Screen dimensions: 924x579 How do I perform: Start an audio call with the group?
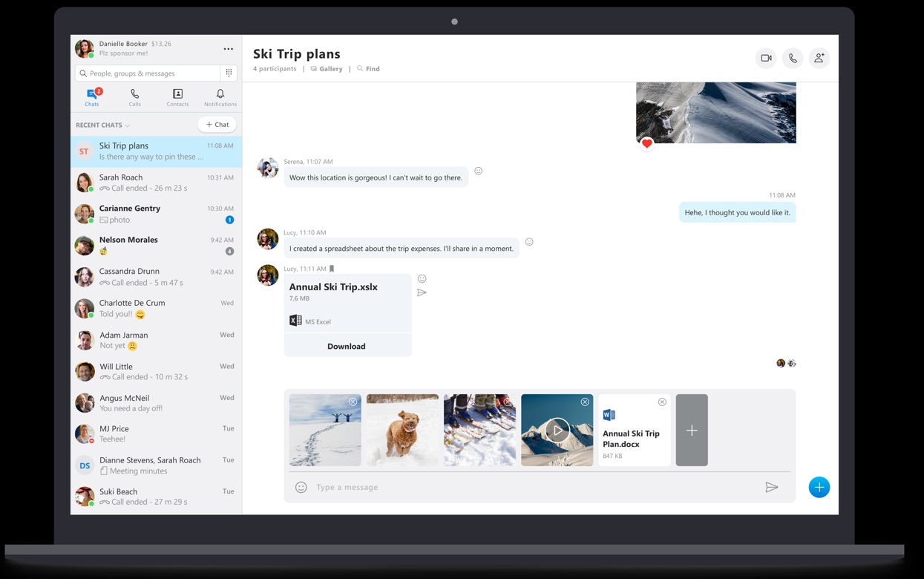[x=793, y=58]
